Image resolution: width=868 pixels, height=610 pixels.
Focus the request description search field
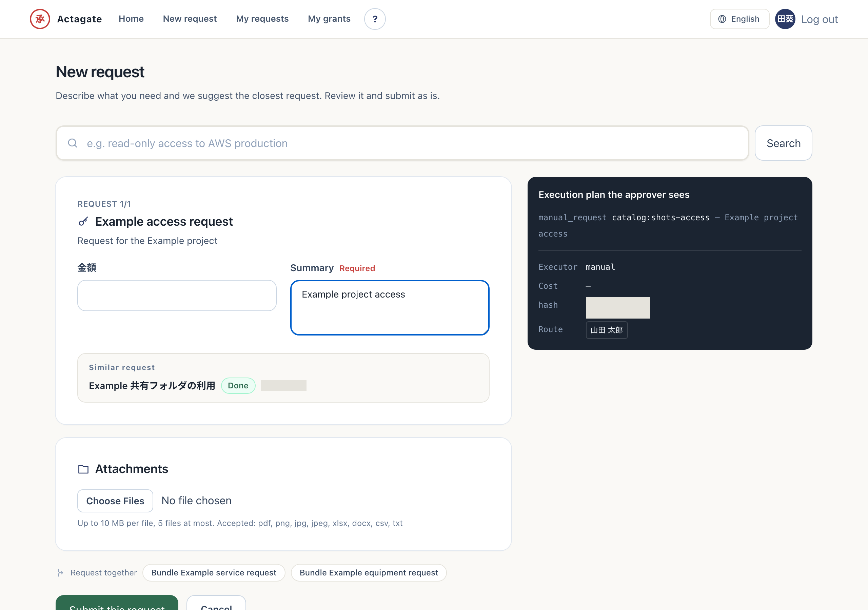click(402, 143)
